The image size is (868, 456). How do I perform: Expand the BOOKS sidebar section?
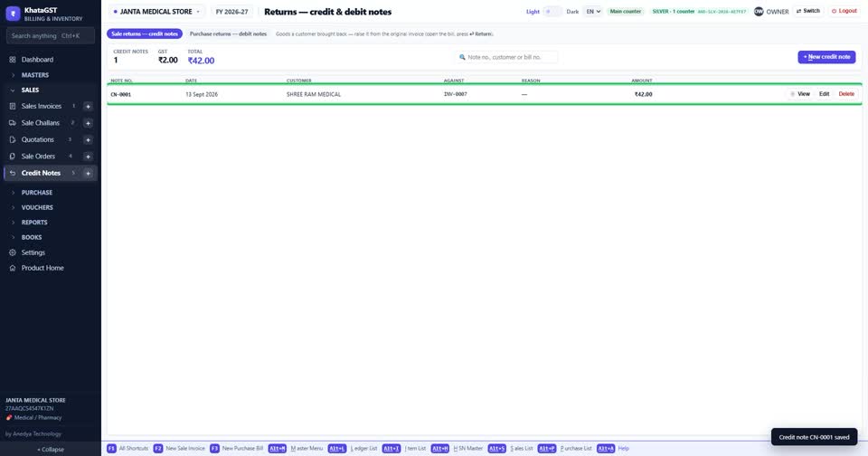[32, 237]
